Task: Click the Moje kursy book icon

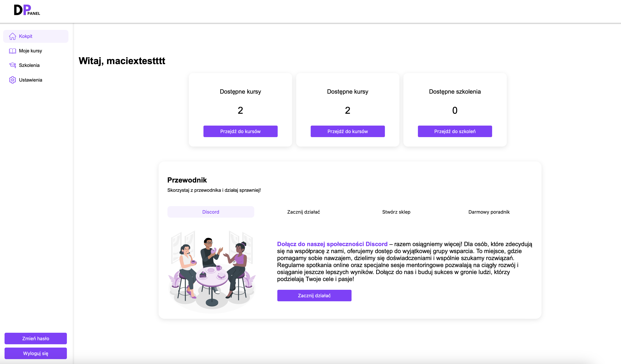Action: coord(13,51)
